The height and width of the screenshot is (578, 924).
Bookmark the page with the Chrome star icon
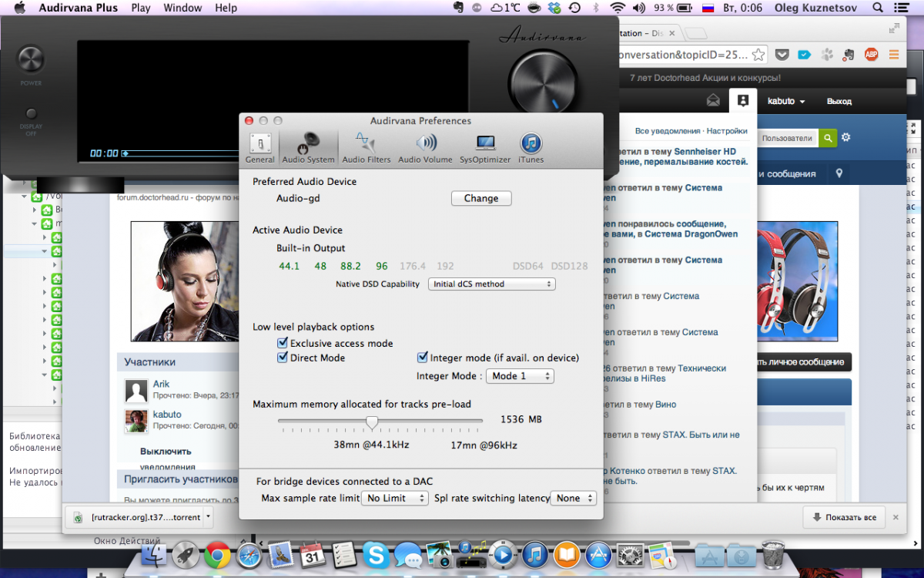(x=758, y=55)
